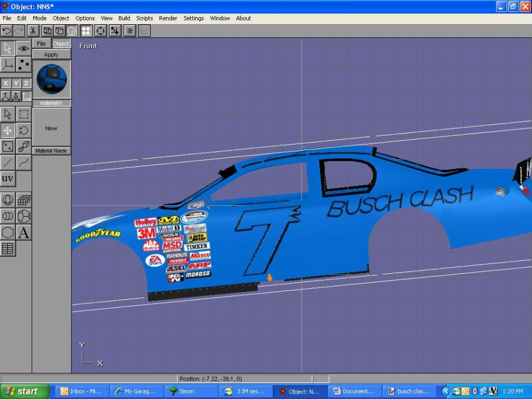Open the File menu
The height and width of the screenshot is (399, 532).
tap(7, 18)
